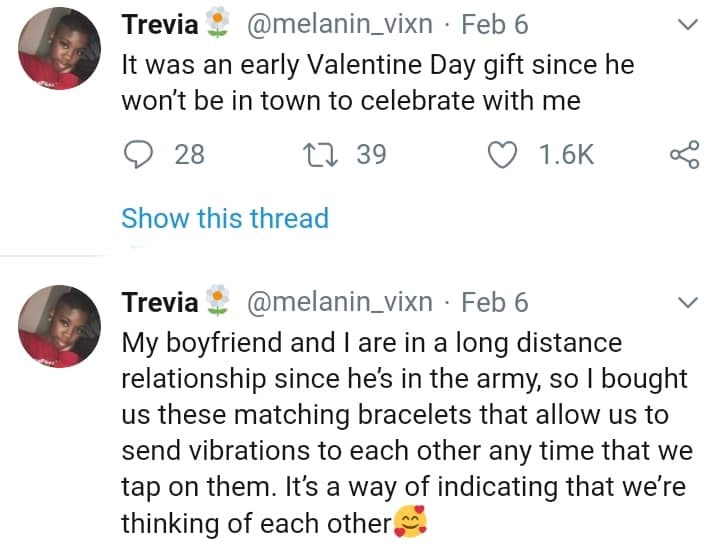Expand the chevron menu on matching bracelets tweet

click(687, 302)
